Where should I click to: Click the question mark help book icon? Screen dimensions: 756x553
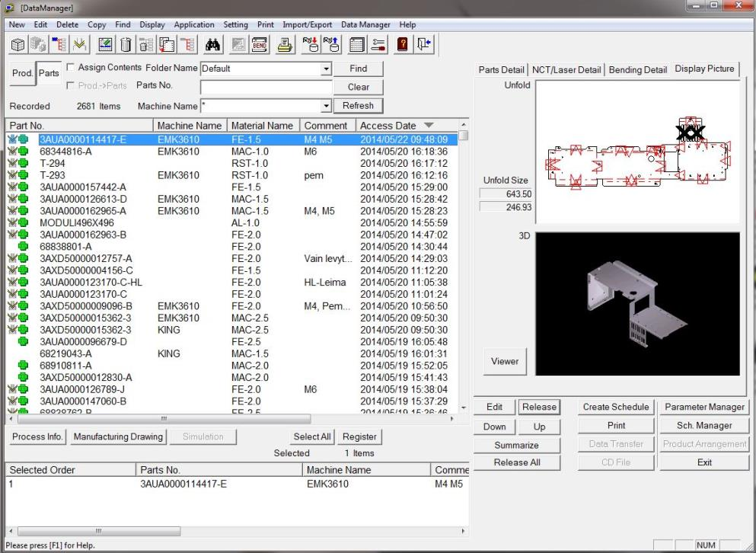click(403, 45)
